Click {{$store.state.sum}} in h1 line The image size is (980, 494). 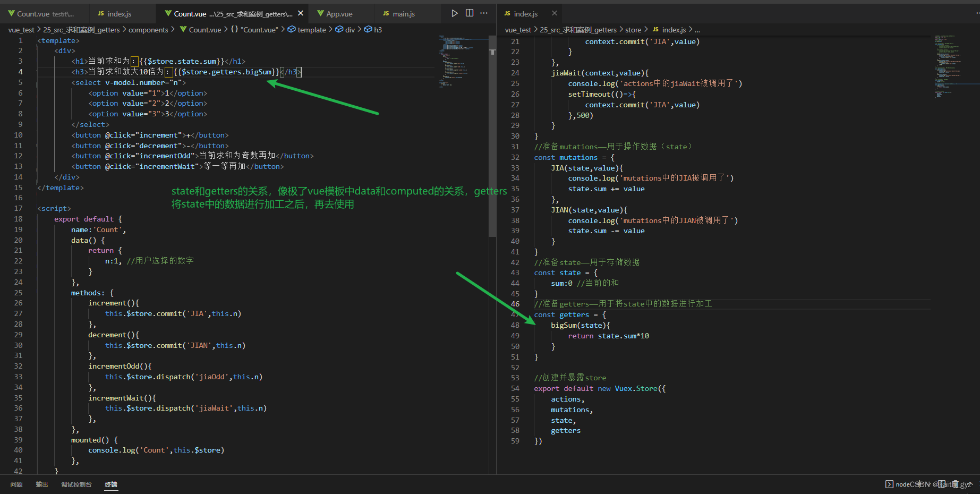point(182,61)
